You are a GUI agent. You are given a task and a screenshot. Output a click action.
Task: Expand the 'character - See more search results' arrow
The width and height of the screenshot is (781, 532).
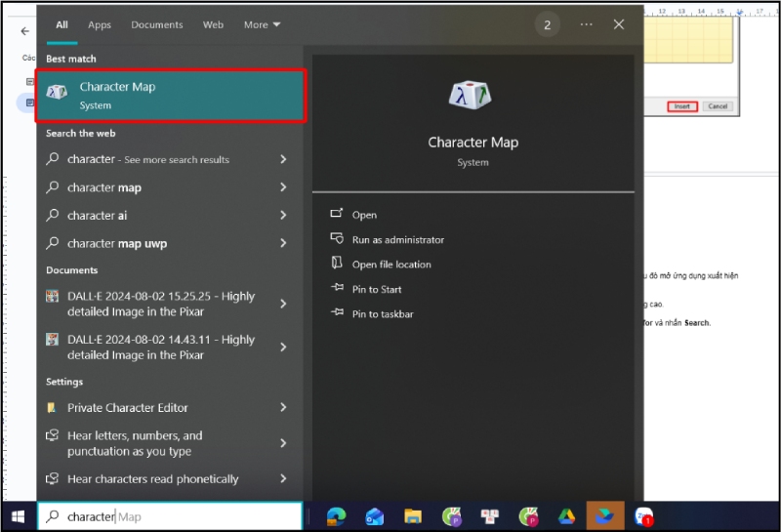[283, 159]
